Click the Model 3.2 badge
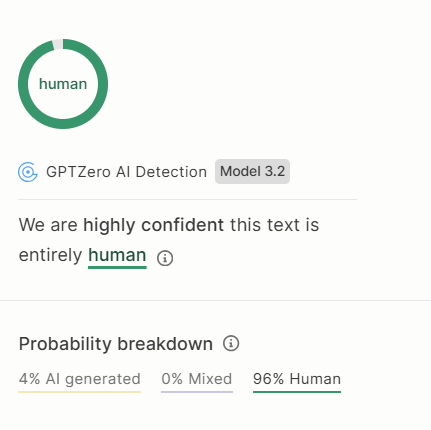The width and height of the screenshot is (431, 430). tap(252, 171)
